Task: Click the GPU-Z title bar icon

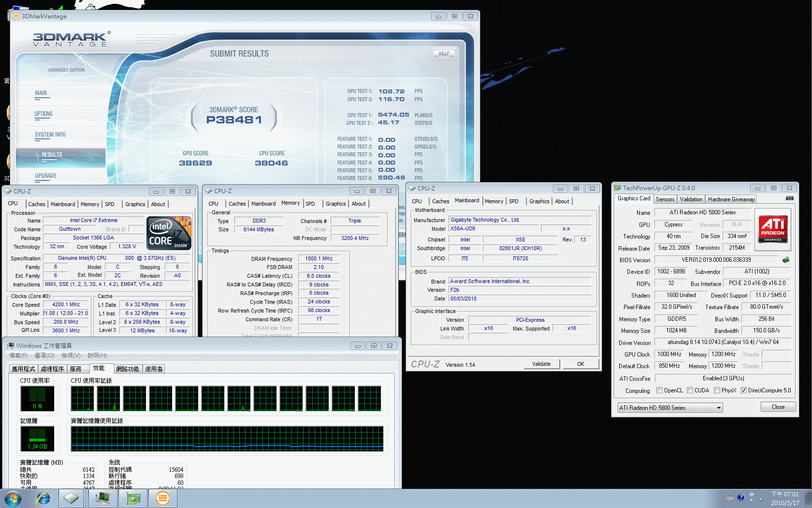Action: (x=617, y=188)
